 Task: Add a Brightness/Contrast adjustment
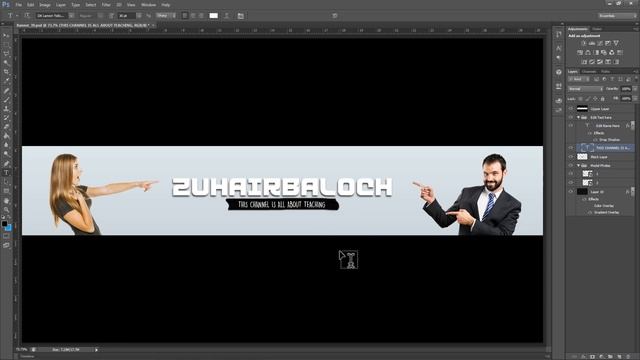tap(584, 43)
